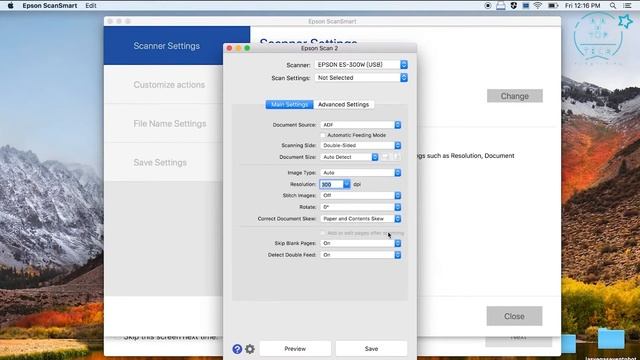The image size is (640, 360).
Task: Click the Apple menu logo
Action: click(11, 6)
